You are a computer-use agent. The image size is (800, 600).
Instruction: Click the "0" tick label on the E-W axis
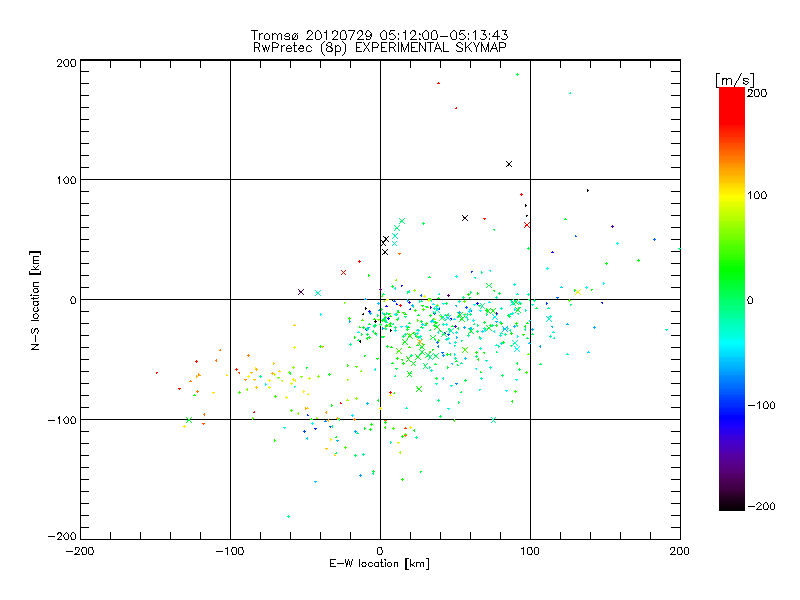tap(380, 551)
